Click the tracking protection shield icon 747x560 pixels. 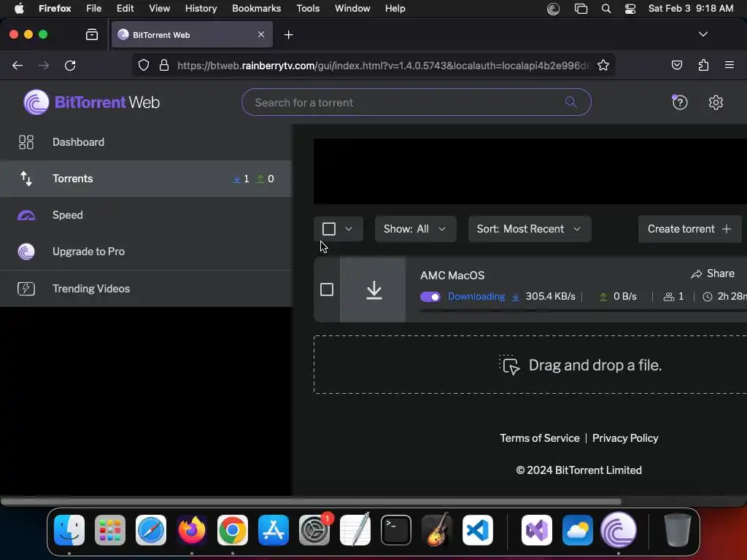[144, 65]
